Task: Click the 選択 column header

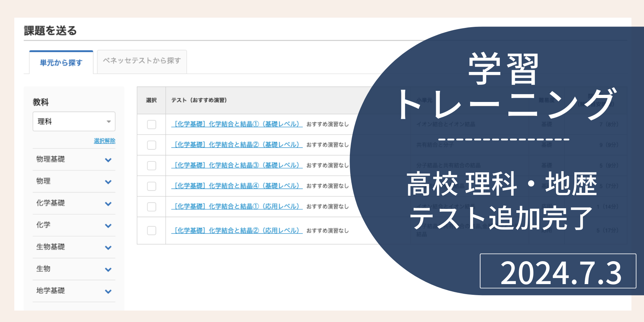Action: coord(151,100)
